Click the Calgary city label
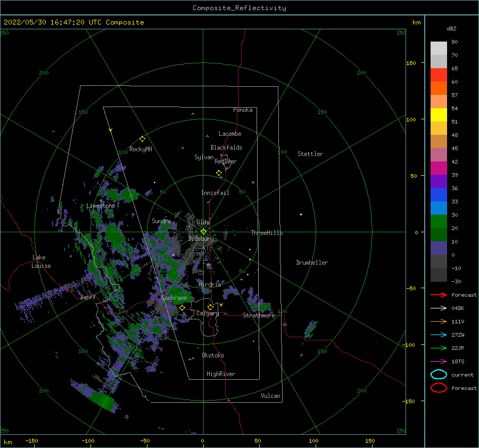The width and height of the screenshot is (479, 448). [x=208, y=313]
